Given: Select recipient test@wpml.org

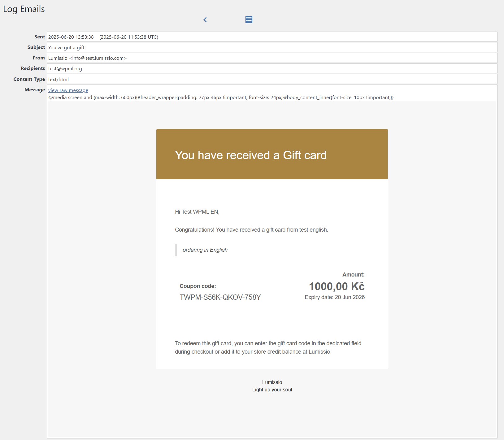Looking at the screenshot, I should pyautogui.click(x=65, y=69).
